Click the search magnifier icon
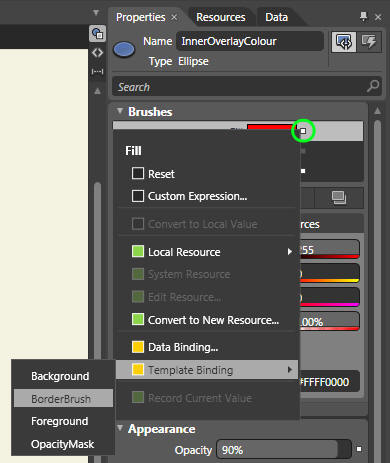This screenshot has width=390, height=463. point(373,86)
